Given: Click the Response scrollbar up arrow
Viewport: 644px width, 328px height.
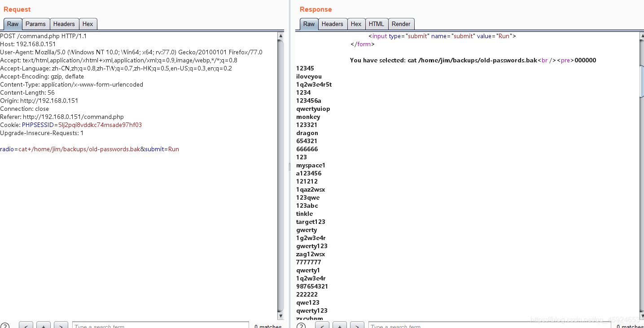Looking at the screenshot, I should point(642,35).
